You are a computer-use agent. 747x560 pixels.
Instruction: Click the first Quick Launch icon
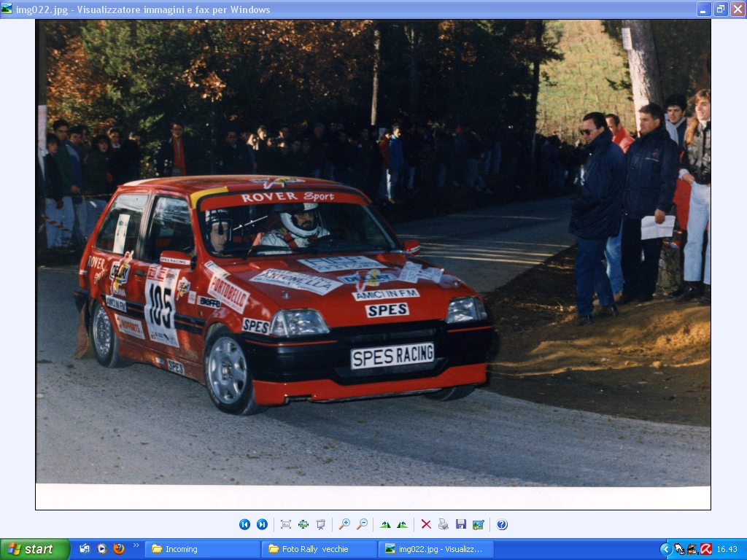pyautogui.click(x=85, y=549)
